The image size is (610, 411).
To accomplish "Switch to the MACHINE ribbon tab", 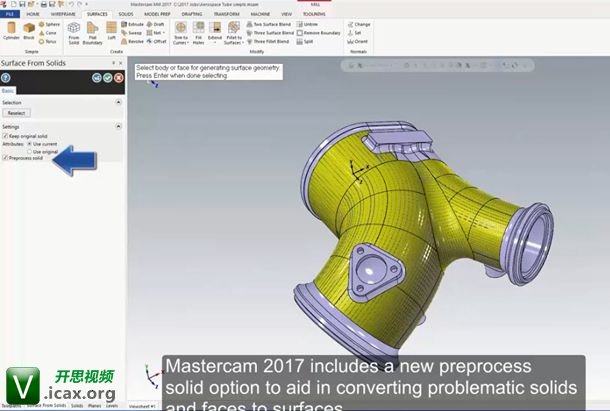I will (260, 14).
